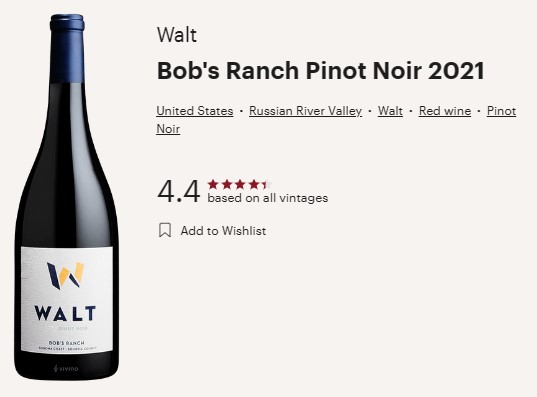Click the blue foil capsule on bottle neck
This screenshot has height=397, width=537.
pos(67,48)
